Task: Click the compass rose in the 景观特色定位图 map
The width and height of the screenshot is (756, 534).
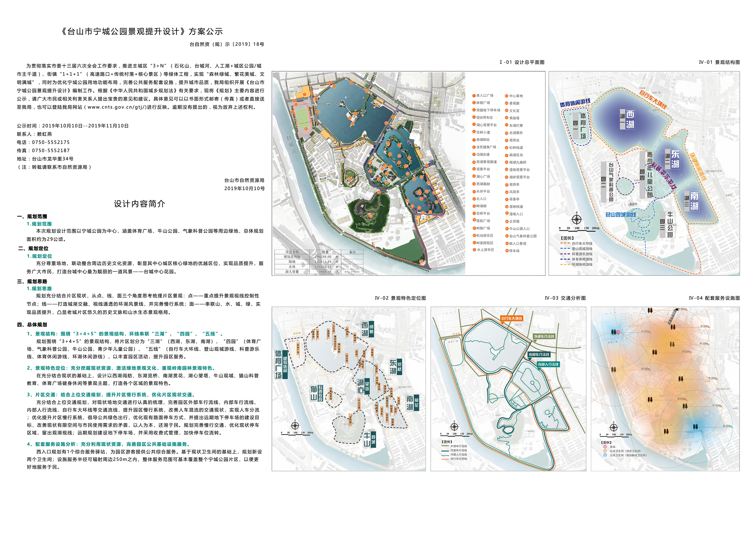Action: click(x=295, y=426)
